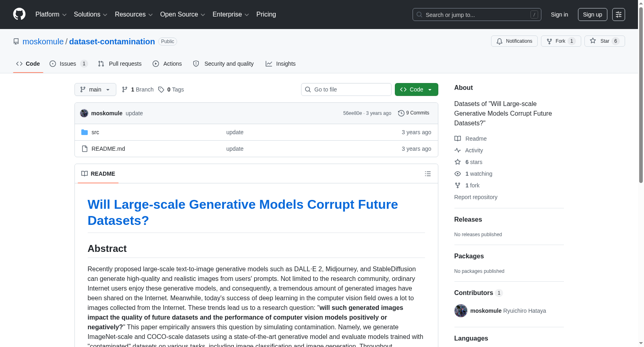
Task: Open the moskomule owner profile link
Action: click(43, 42)
